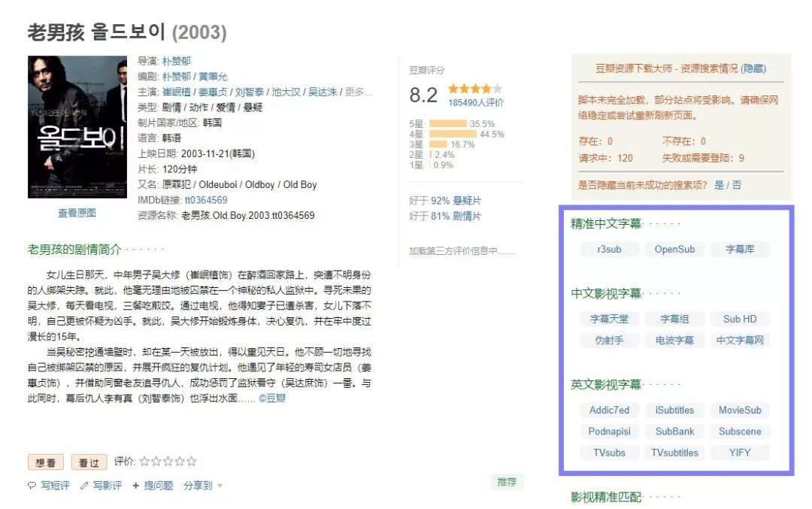Click the plus icon beside 提问题
The width and height of the screenshot is (812, 509).
point(135,484)
